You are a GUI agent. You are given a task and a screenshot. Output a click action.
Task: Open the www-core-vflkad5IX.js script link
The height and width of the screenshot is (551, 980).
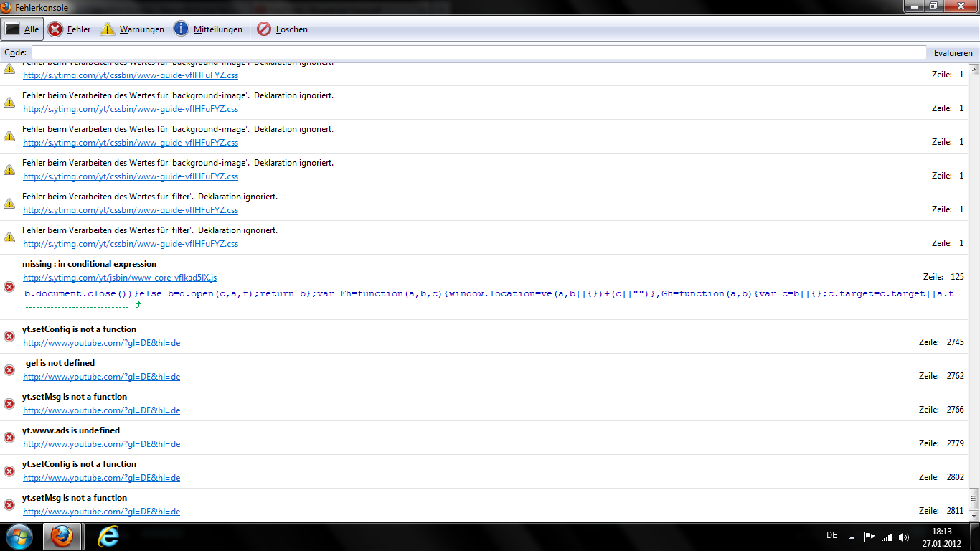[120, 278]
